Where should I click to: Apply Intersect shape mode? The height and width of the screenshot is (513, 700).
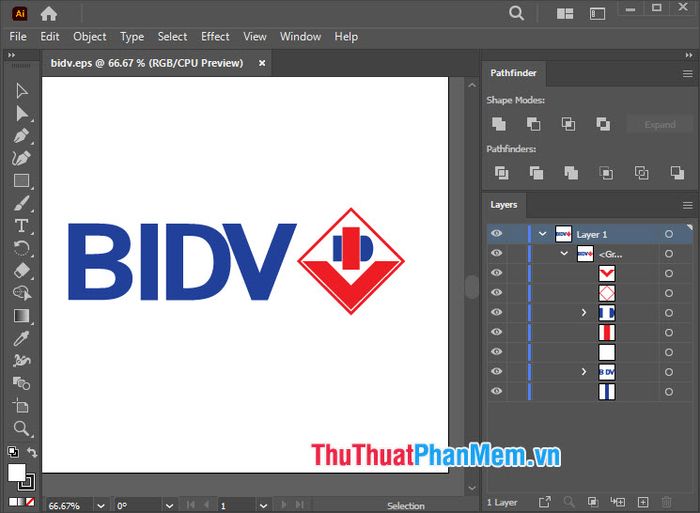(568, 124)
